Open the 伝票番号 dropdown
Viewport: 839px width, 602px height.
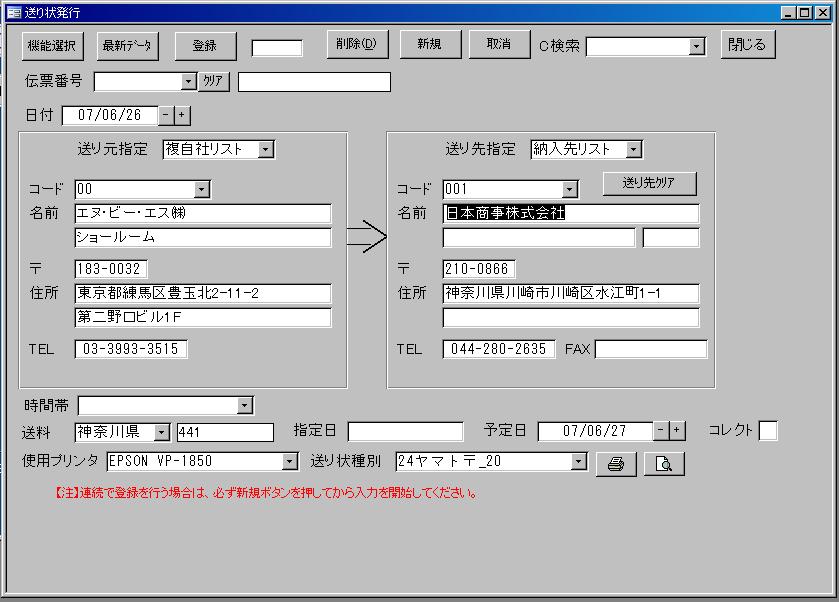[188, 82]
